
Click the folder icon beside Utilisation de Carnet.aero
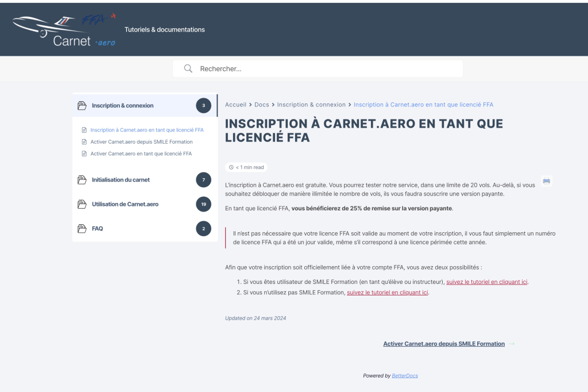coord(82,204)
